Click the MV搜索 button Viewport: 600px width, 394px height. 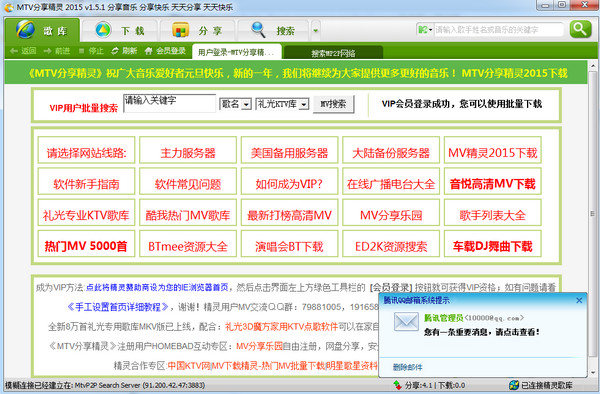[333, 104]
